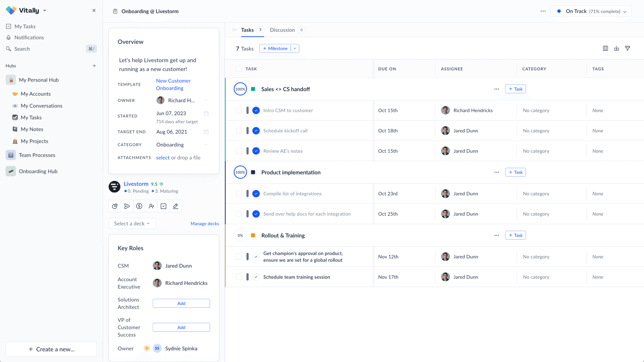644x362 pixels.
Task: Add a new hub with the plus icon
Action: click(94, 66)
